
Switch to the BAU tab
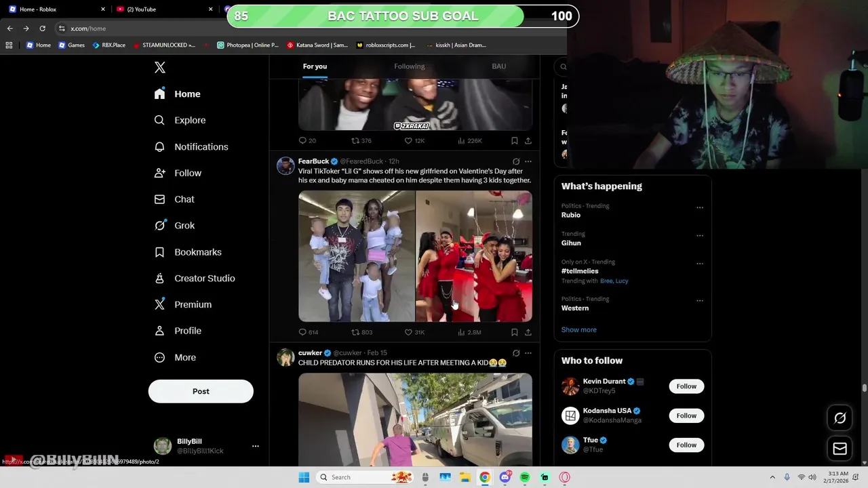[x=499, y=66]
